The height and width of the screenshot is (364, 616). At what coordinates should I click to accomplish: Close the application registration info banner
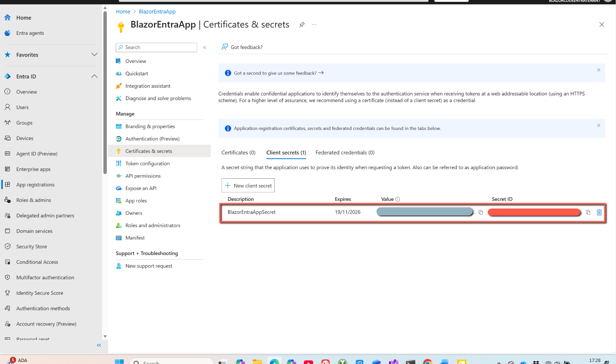coord(599,125)
